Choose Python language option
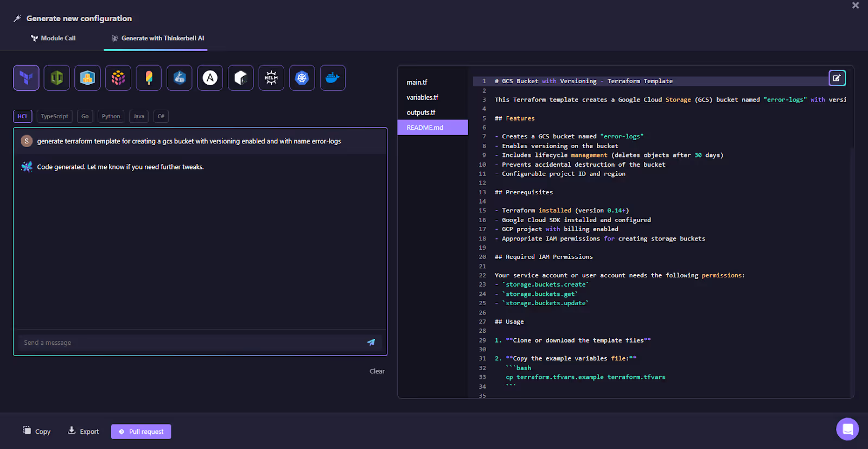868x449 pixels. (111, 116)
